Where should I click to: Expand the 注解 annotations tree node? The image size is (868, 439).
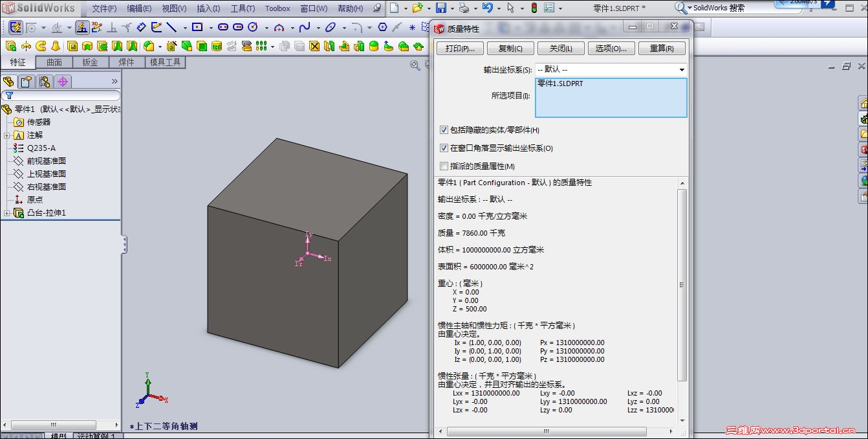coord(6,135)
